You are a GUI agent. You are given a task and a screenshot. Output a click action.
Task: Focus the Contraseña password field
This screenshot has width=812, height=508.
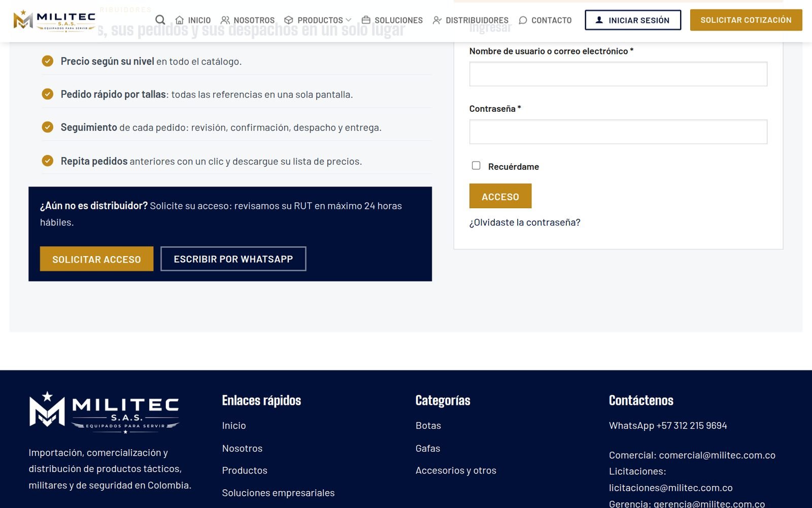pyautogui.click(x=618, y=132)
